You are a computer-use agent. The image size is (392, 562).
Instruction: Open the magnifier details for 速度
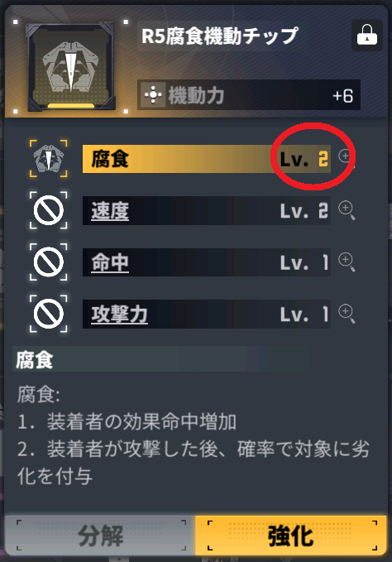pos(347,210)
